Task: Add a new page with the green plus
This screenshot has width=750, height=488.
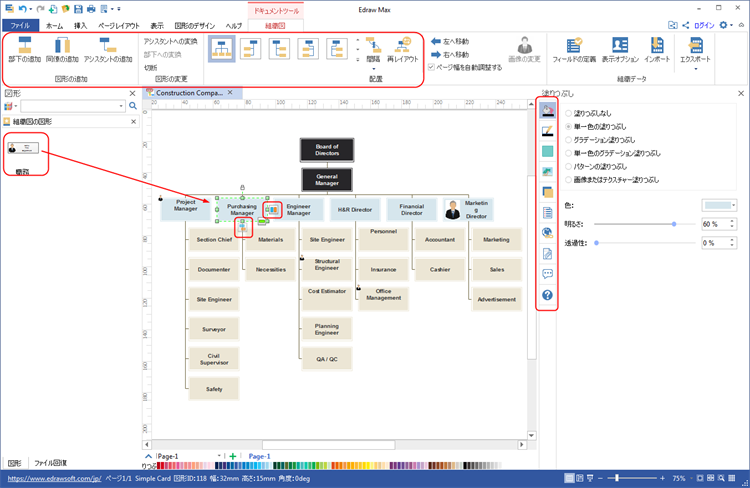Action: (233, 456)
